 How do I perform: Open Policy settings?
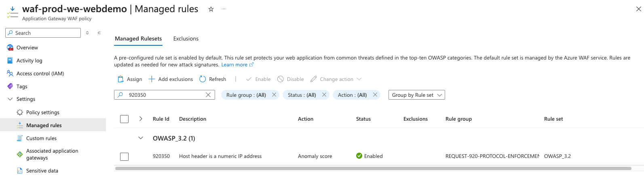tap(42, 112)
